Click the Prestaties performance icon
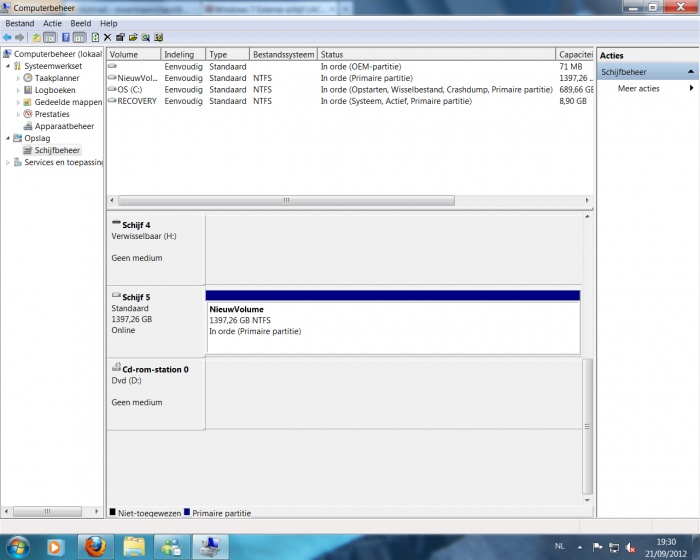The image size is (700, 560). pyautogui.click(x=28, y=114)
